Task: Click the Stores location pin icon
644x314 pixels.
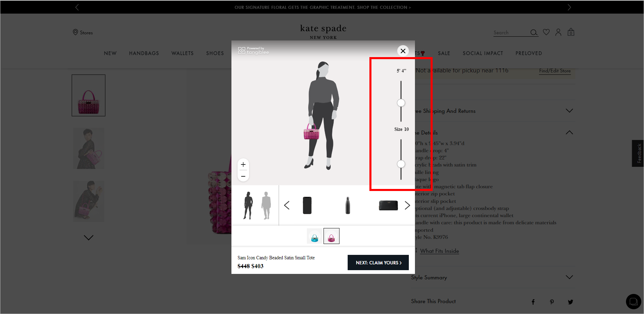Action: [75, 32]
